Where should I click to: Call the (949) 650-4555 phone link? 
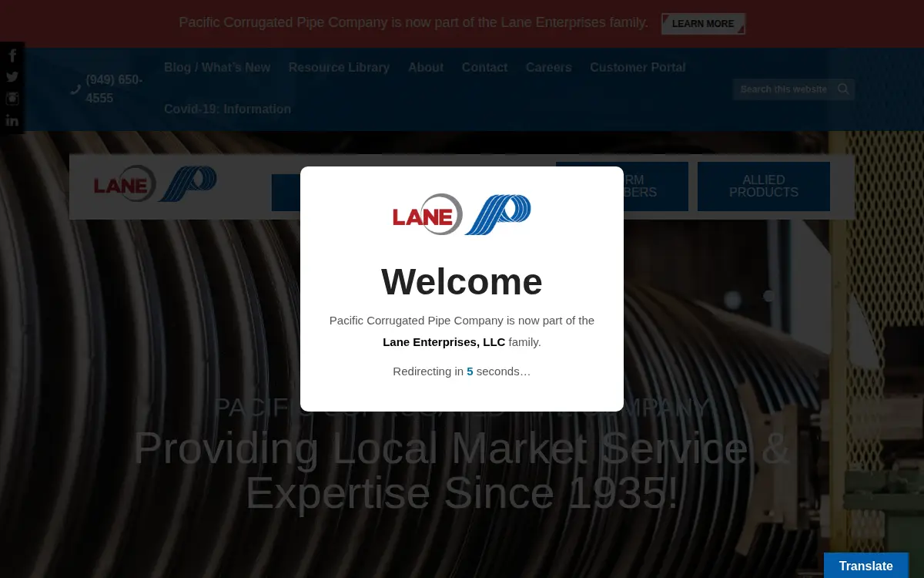114,89
